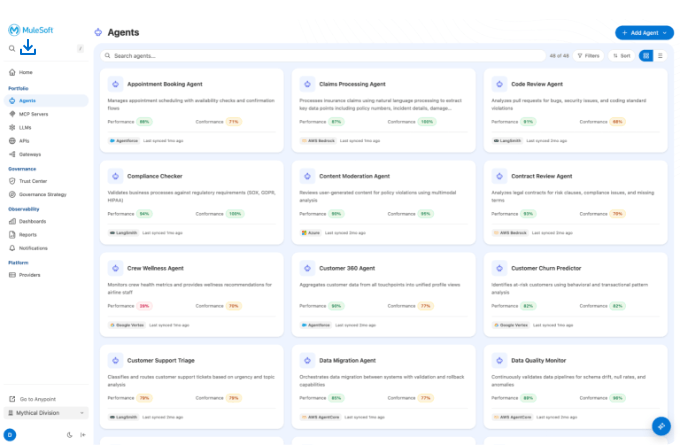Screen dimensions: 686x448
Task: Switch to grid view layout
Action: 646,56
